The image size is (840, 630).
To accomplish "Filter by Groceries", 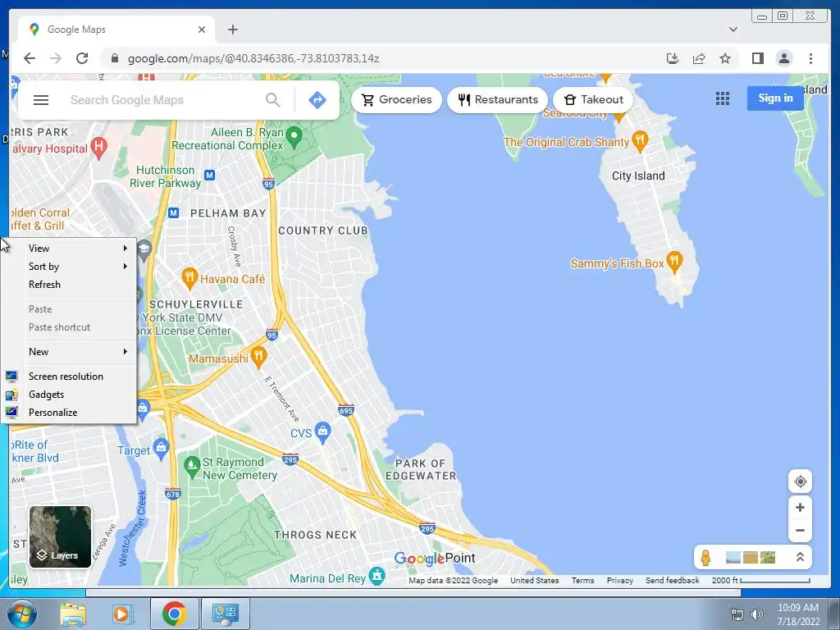I will tap(396, 99).
